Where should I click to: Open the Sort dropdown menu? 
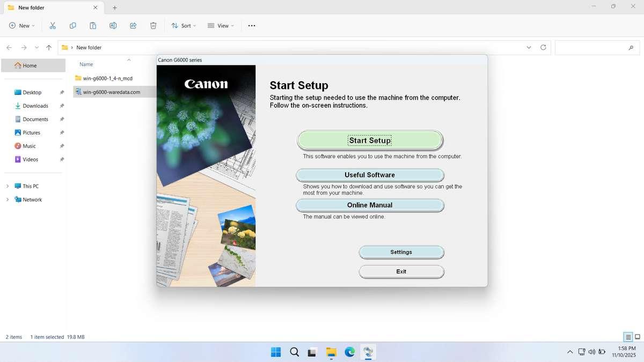pyautogui.click(x=183, y=25)
